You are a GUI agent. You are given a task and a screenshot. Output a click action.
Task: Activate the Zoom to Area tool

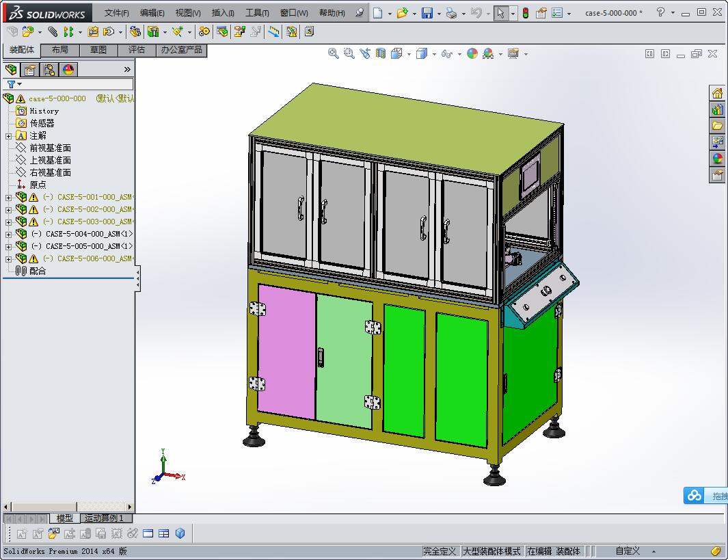click(x=349, y=53)
